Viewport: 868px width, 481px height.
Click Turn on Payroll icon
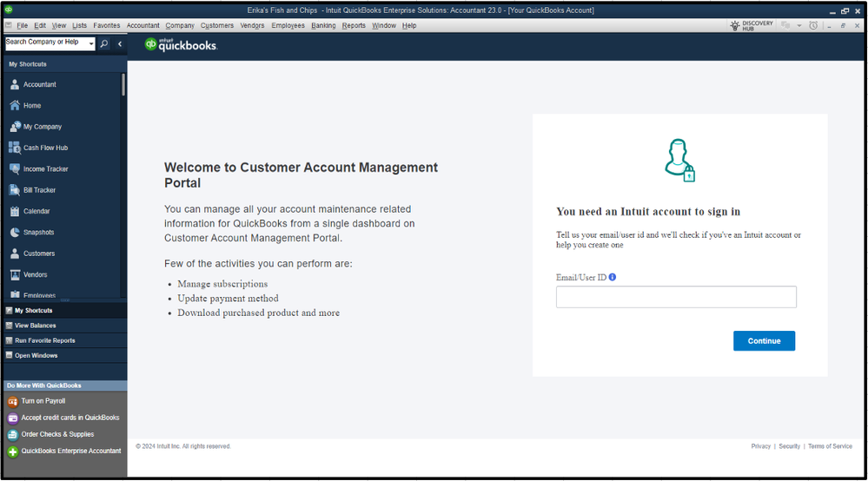click(13, 402)
